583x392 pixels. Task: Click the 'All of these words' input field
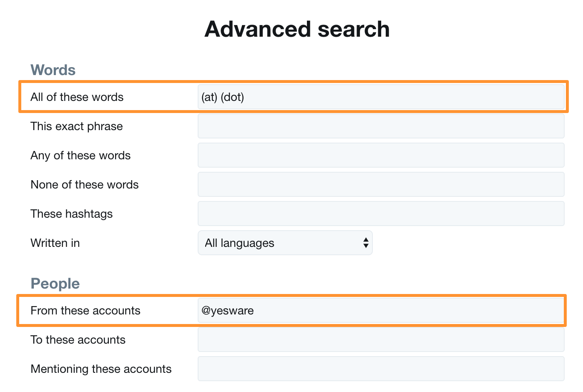(x=381, y=97)
